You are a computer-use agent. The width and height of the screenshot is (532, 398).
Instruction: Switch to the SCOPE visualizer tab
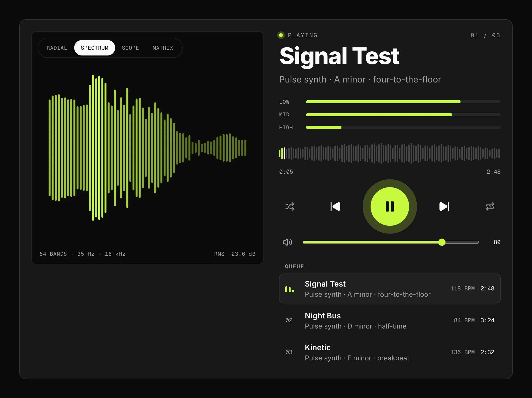tap(130, 48)
